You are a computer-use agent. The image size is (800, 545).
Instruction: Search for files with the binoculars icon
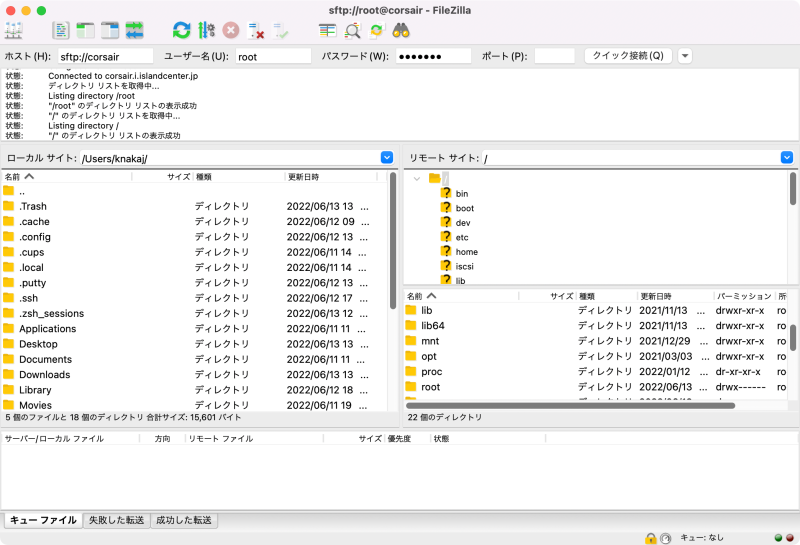[x=401, y=31]
